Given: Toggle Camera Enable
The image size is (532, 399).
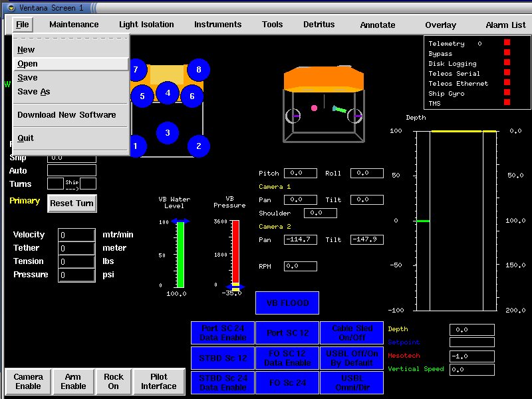Looking at the screenshot, I should (x=28, y=381).
